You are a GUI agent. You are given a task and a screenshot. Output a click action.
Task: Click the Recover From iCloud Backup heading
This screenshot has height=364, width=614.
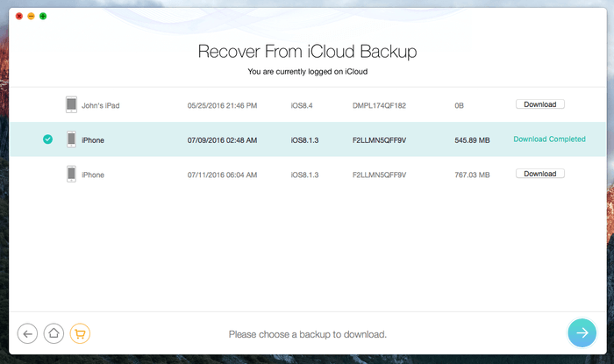tap(307, 52)
